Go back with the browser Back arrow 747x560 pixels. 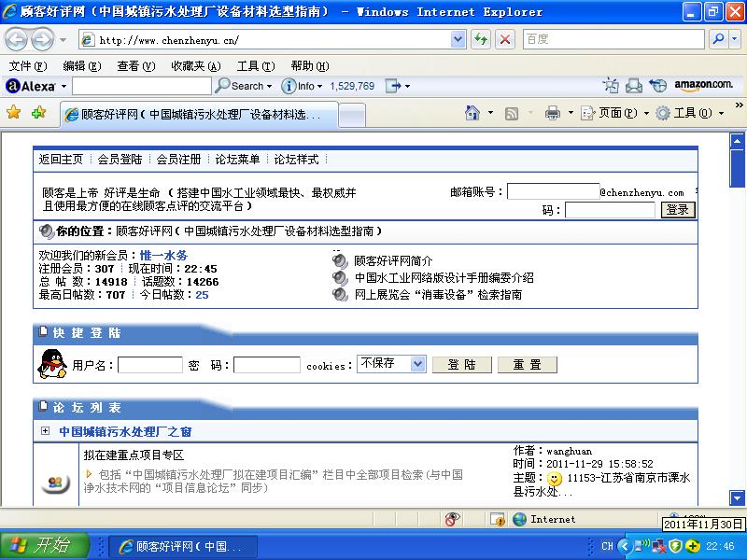click(17, 39)
